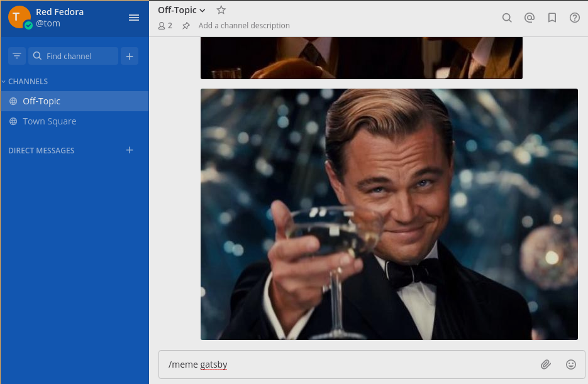588x384 pixels.
Task: Switch to Town Square channel
Action: (49, 121)
